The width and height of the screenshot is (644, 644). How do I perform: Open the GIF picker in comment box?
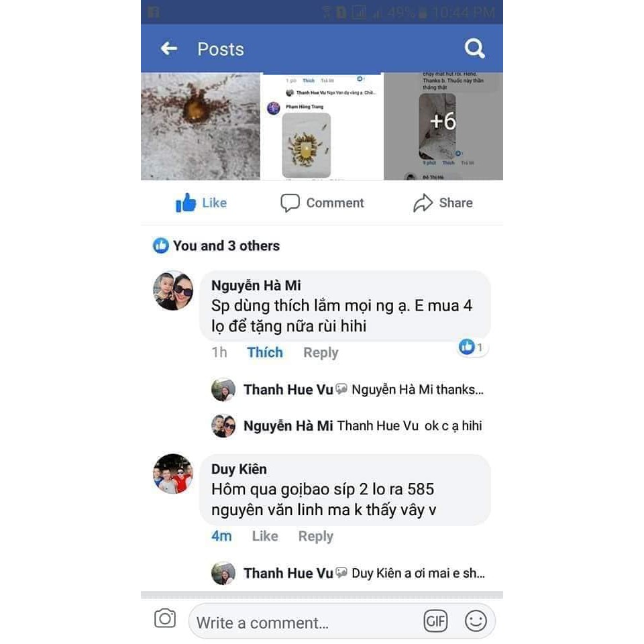tap(435, 621)
